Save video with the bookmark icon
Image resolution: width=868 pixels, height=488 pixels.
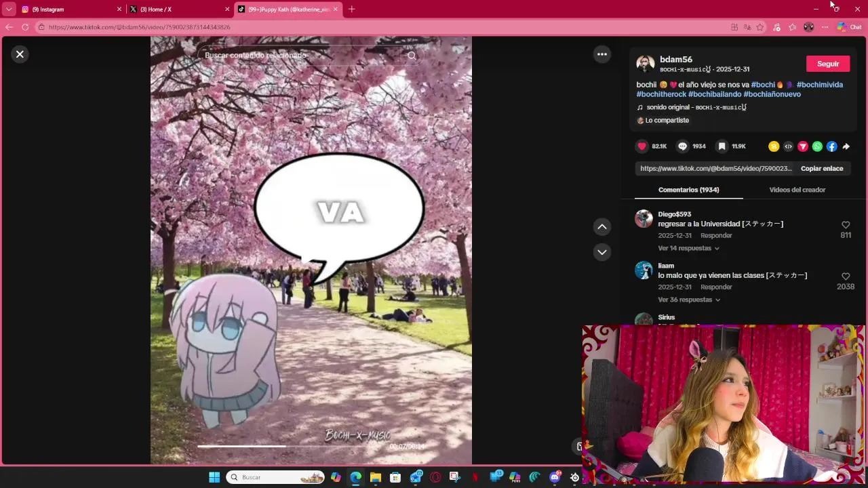coord(722,146)
